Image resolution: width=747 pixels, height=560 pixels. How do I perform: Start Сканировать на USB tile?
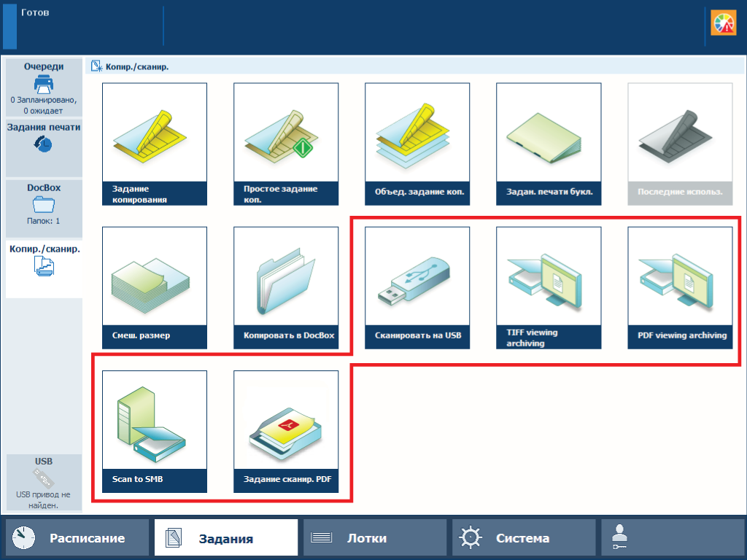point(417,287)
